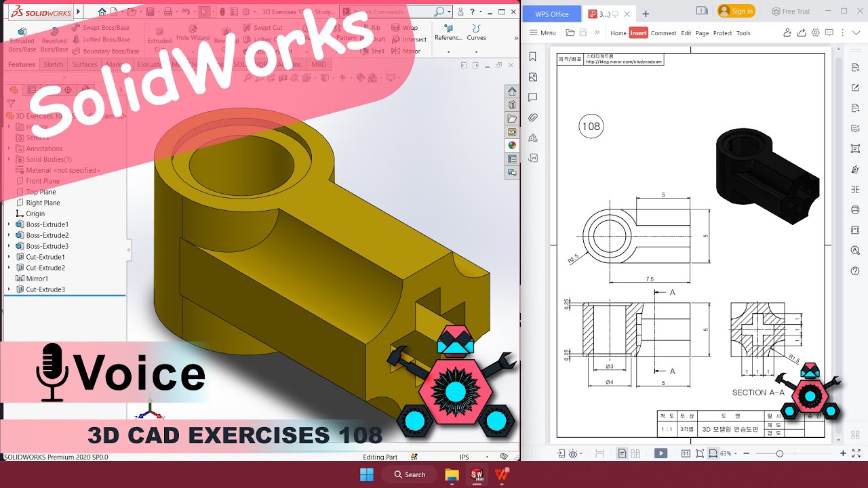Viewport: 868px width, 488px height.
Task: Open WPS thumbnail image panel icon
Action: point(533,77)
